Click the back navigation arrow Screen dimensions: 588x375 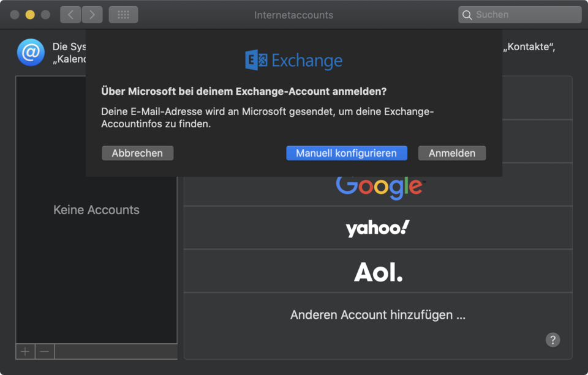70,15
